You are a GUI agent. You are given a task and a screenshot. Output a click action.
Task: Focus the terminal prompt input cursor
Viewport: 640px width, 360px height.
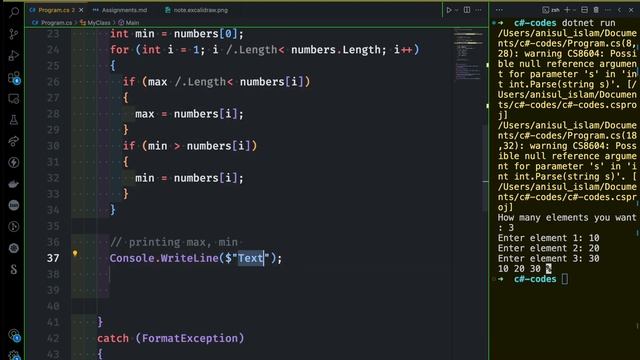[564, 279]
